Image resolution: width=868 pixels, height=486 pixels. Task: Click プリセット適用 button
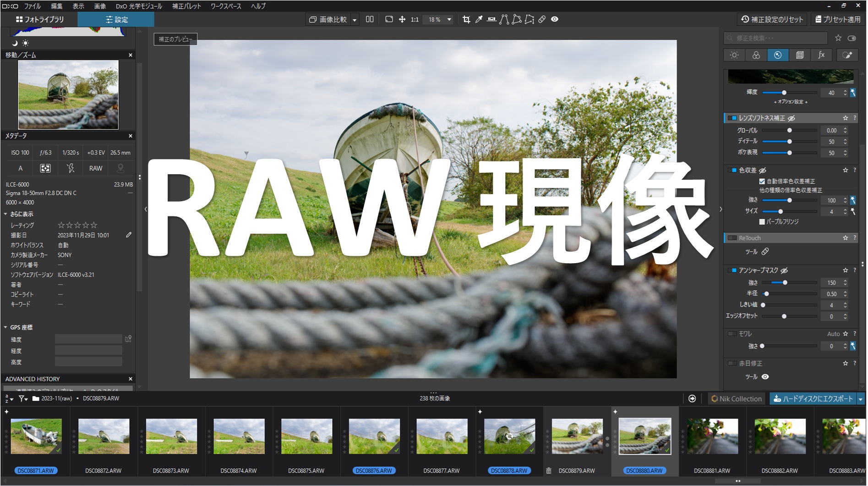tap(838, 19)
